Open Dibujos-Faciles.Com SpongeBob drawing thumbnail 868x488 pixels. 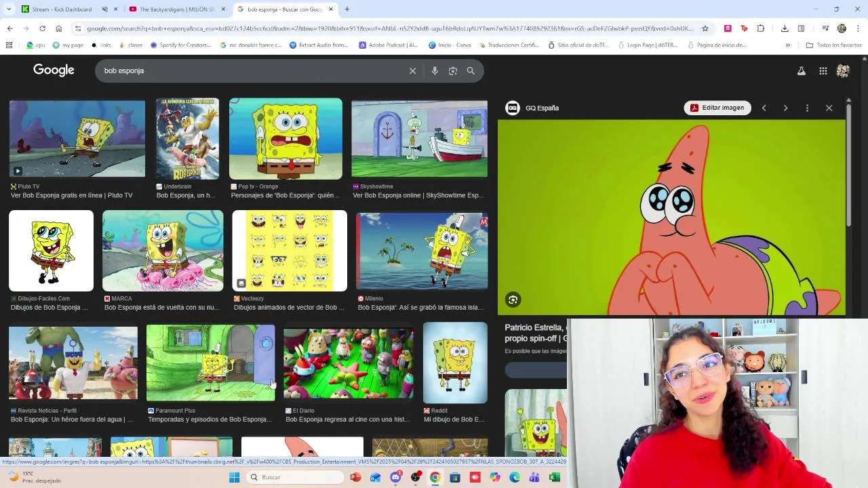(x=51, y=251)
